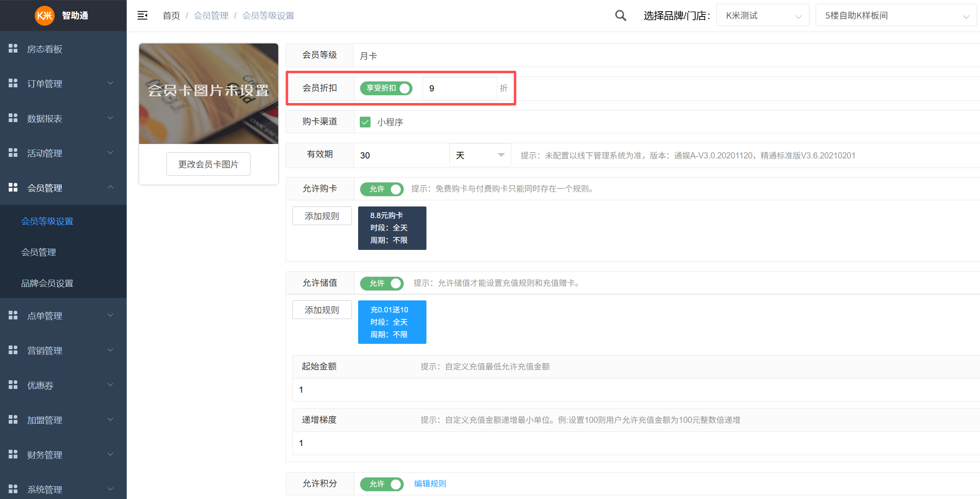The height and width of the screenshot is (499, 980).
Task: Click the 优惠券 grid icon
Action: 13,385
